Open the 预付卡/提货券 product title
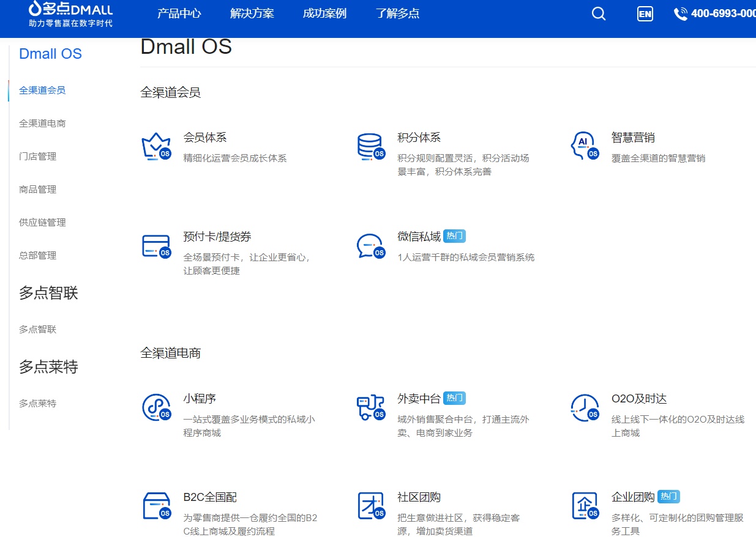 [217, 237]
